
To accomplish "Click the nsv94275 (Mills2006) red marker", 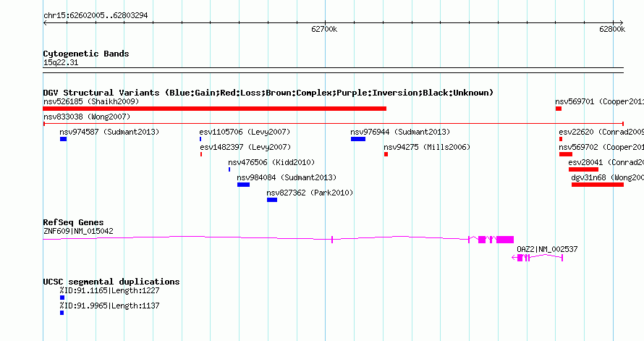I will [386, 154].
